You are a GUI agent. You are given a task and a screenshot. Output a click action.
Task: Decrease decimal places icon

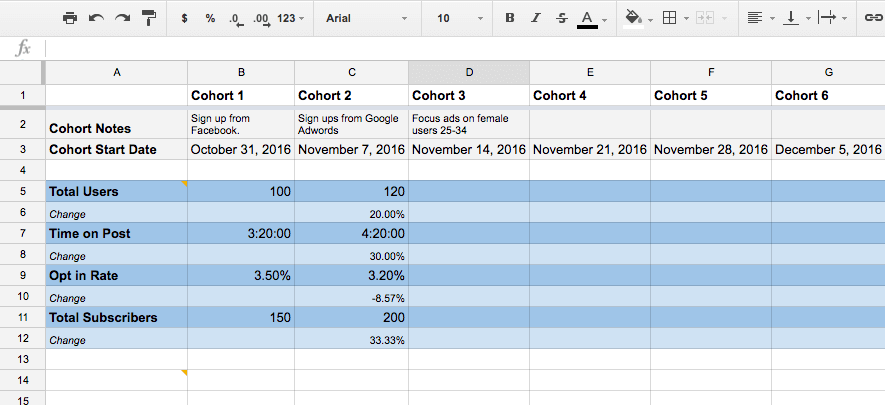pyautogui.click(x=236, y=19)
